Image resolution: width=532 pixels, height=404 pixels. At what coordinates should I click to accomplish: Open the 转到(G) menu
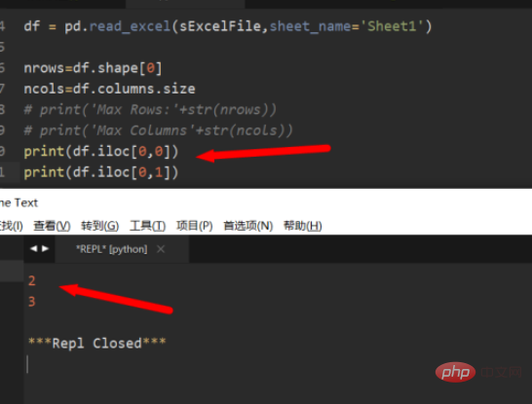[100, 226]
